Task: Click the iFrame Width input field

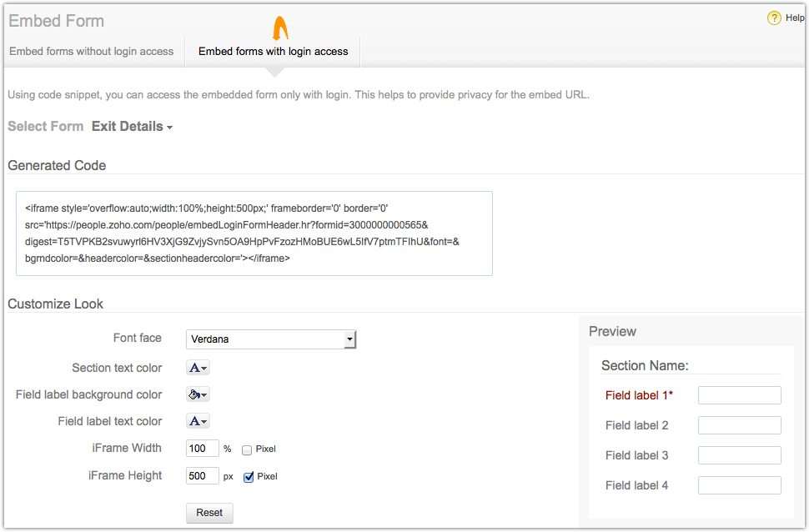Action: point(202,449)
